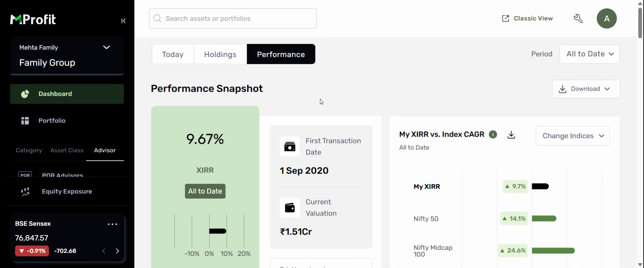This screenshot has height=268, width=644.
Task: Collapse the sidebar with the arrow icon
Action: [123, 21]
